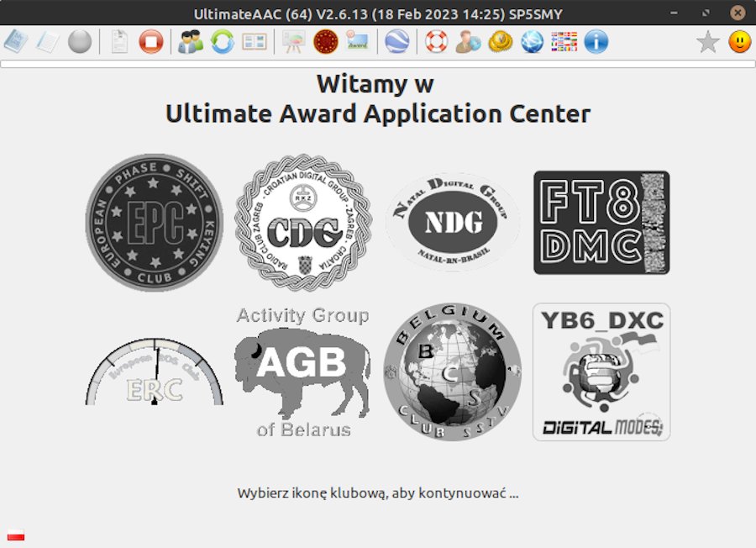This screenshot has width=756, height=548.
Task: Click the gold coins icon
Action: 501,41
